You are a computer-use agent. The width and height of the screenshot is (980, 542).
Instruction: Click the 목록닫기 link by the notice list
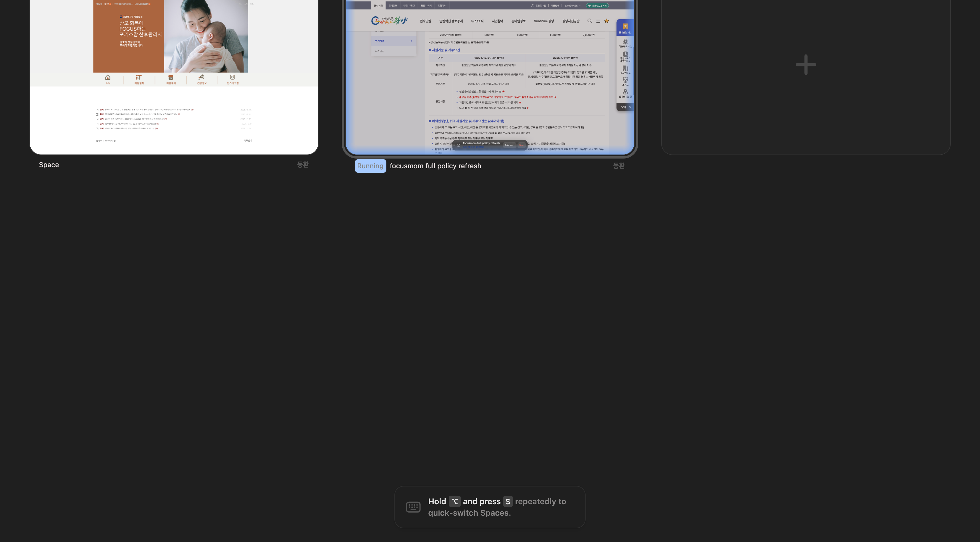coord(248,141)
